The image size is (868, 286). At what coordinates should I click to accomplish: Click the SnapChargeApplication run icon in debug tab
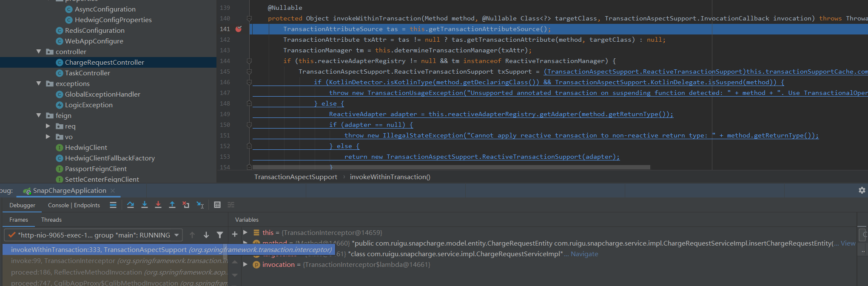click(x=27, y=191)
